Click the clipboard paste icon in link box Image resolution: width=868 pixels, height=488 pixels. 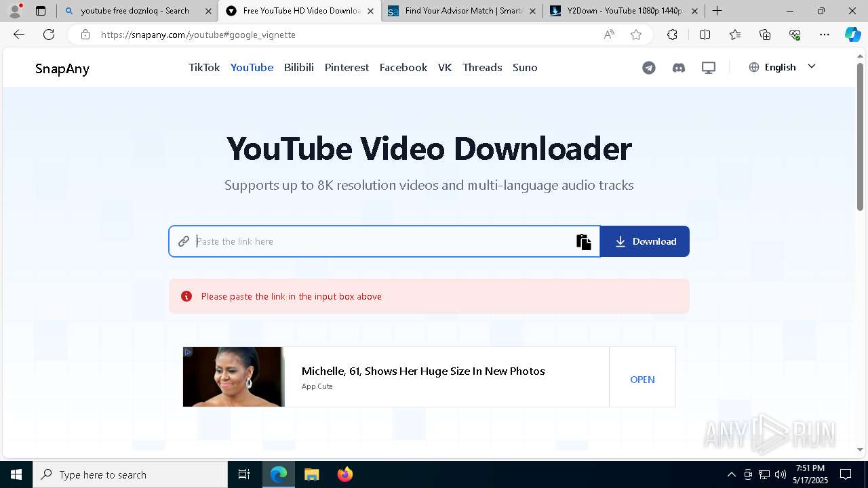click(584, 241)
